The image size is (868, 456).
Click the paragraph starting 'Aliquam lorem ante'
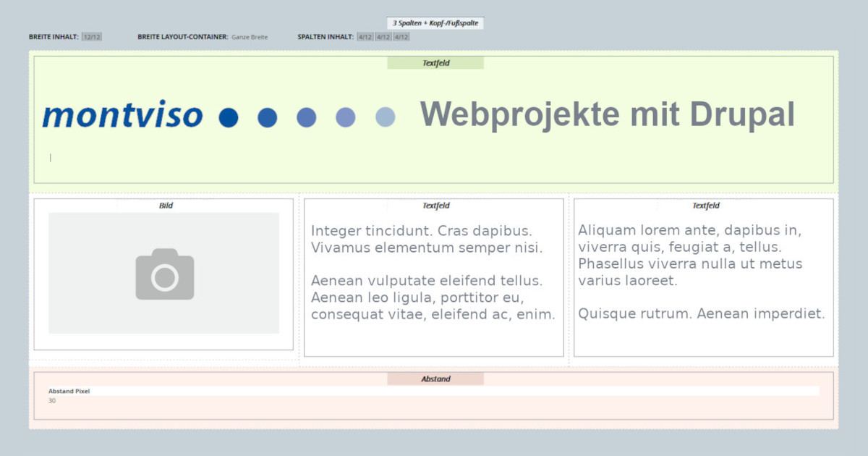click(690, 256)
